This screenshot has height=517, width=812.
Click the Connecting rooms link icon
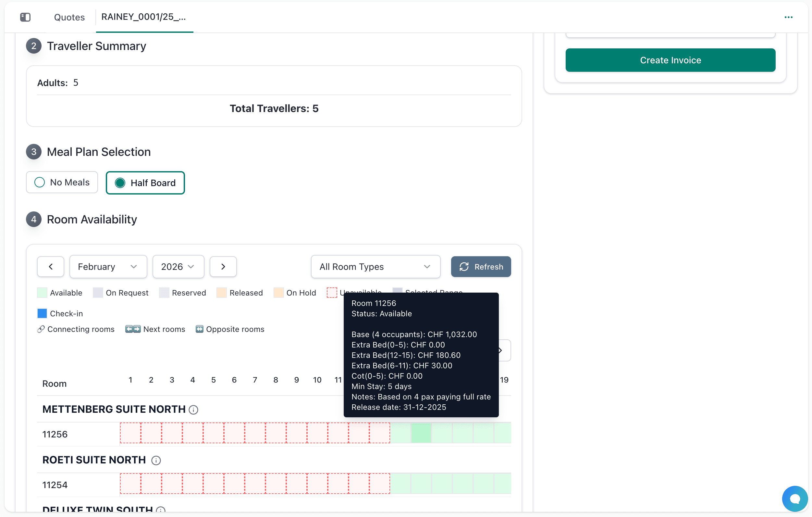point(41,329)
